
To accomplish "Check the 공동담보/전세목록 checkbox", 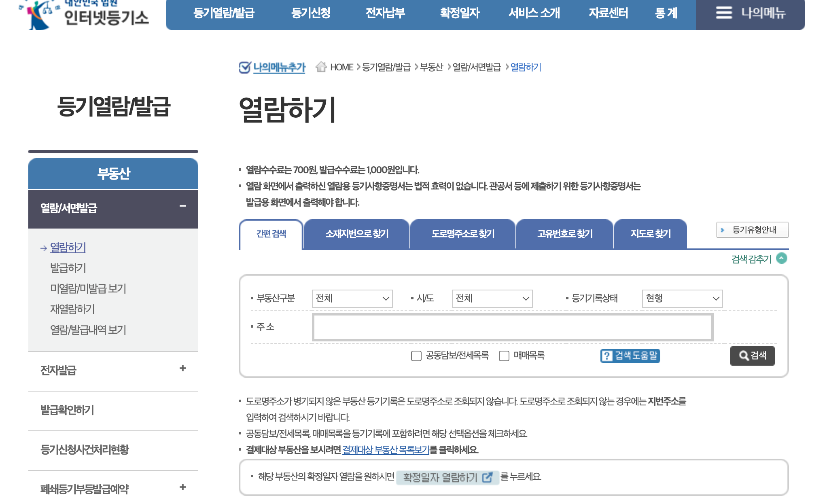I will (x=416, y=356).
